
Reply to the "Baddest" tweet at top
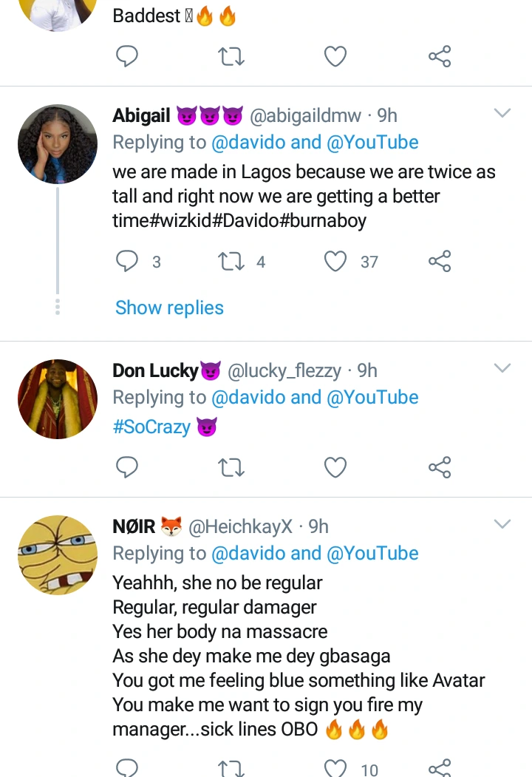click(128, 56)
